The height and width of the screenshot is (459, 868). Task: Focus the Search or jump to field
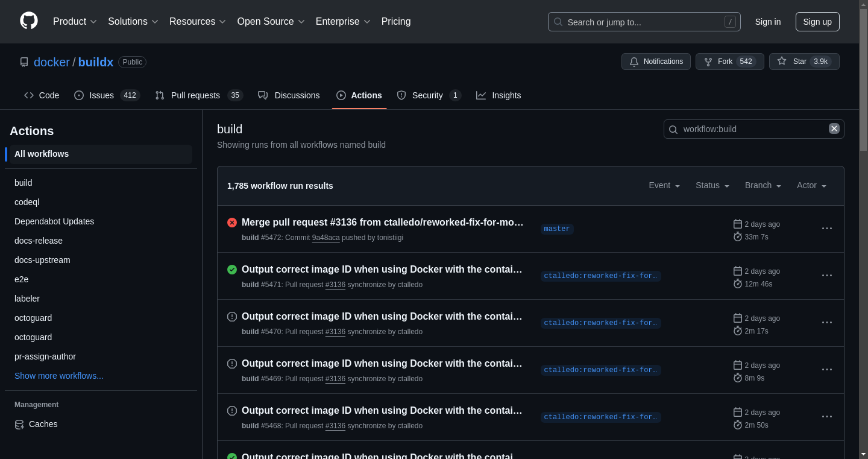tap(644, 22)
